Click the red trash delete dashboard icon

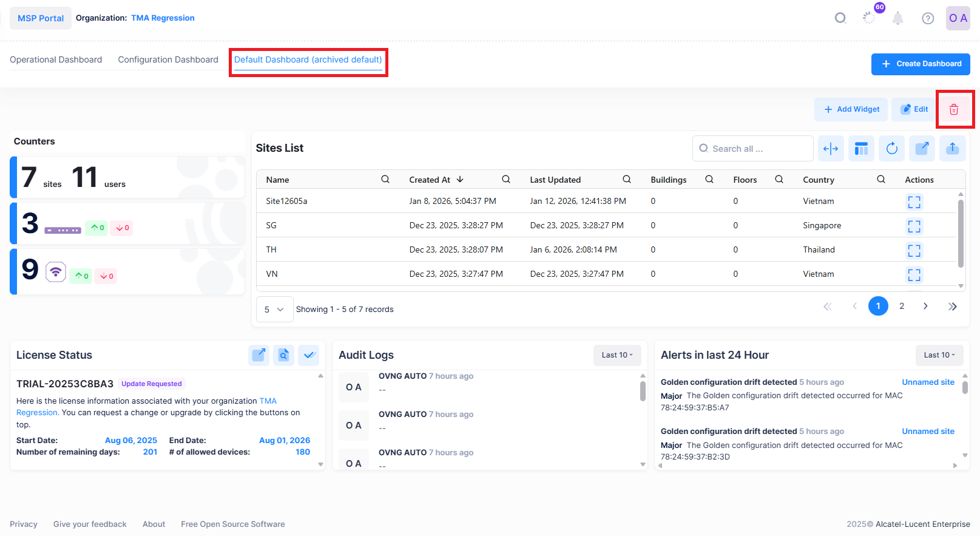954,109
